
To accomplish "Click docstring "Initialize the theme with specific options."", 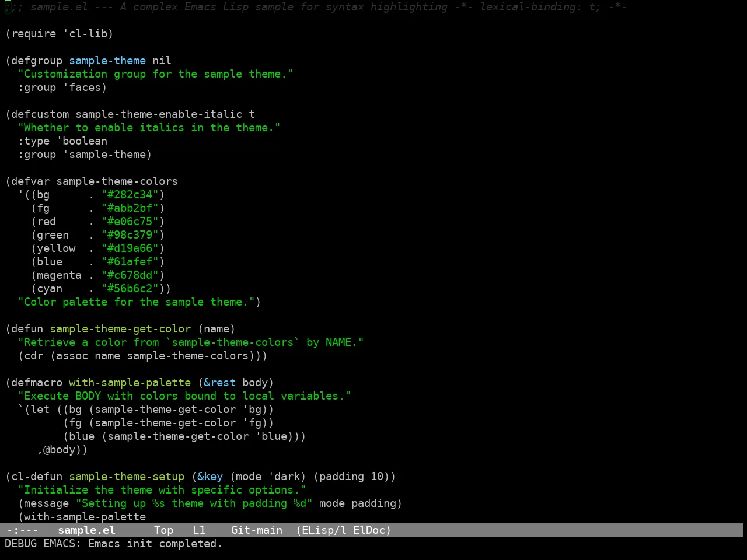I will 162,490.
